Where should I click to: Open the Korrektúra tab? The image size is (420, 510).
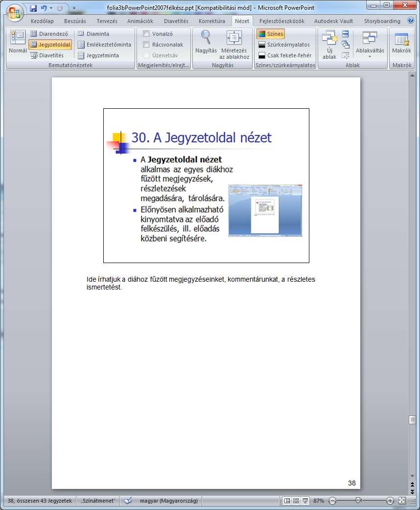(212, 21)
